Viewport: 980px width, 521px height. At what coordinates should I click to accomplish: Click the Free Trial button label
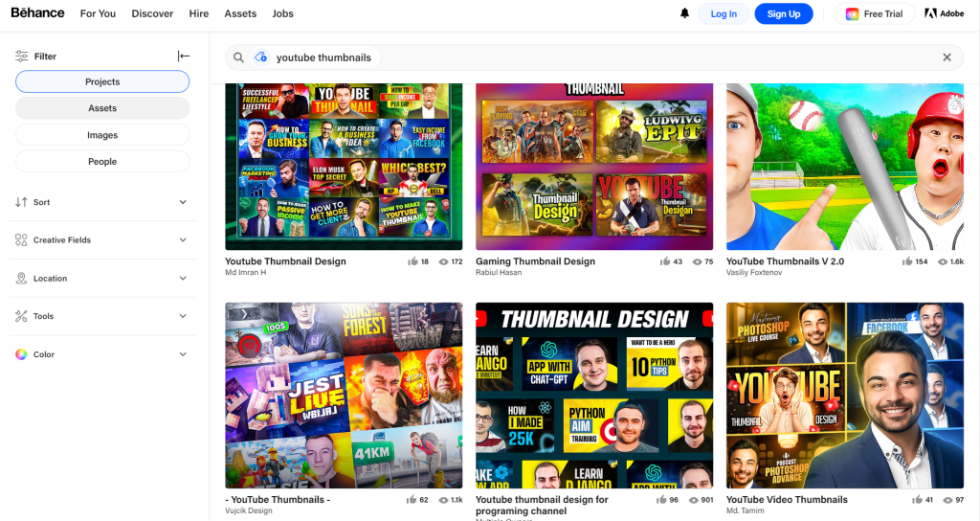click(x=883, y=13)
